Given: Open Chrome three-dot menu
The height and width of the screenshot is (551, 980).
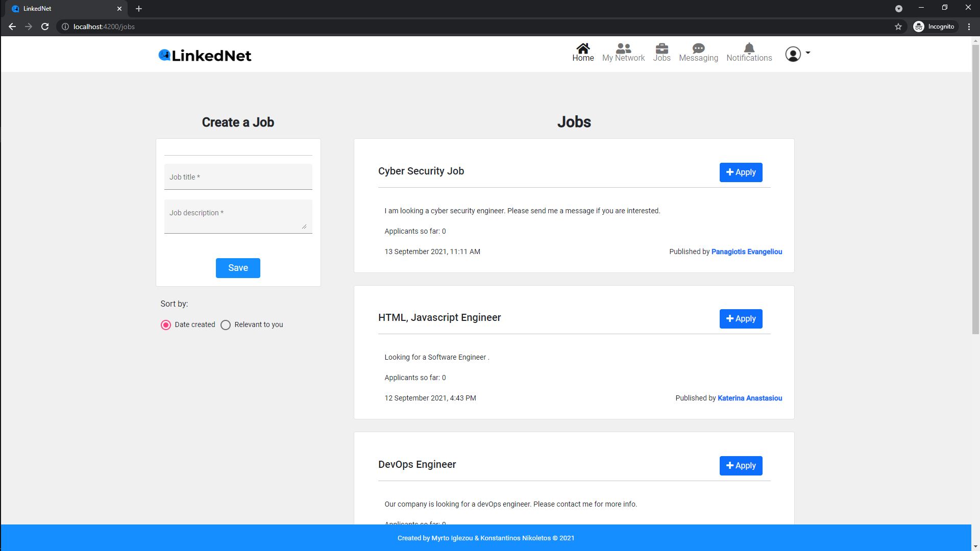Looking at the screenshot, I should [969, 27].
